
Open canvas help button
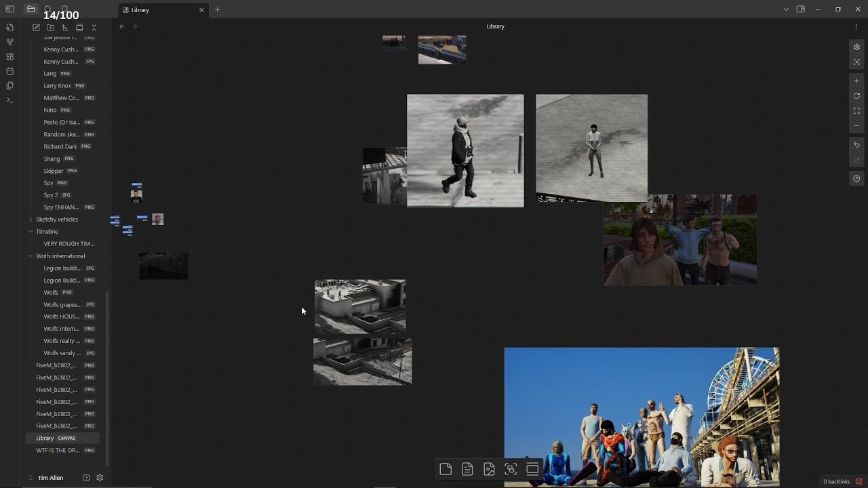tap(856, 179)
